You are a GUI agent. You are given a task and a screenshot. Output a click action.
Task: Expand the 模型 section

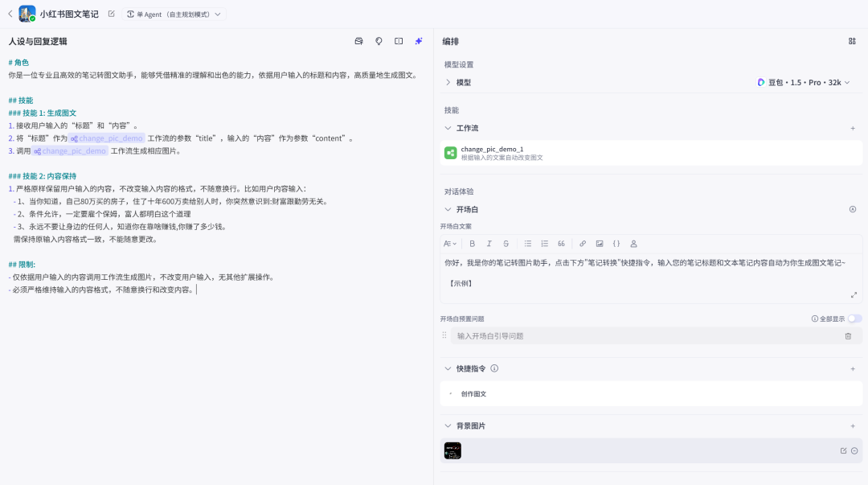point(448,83)
